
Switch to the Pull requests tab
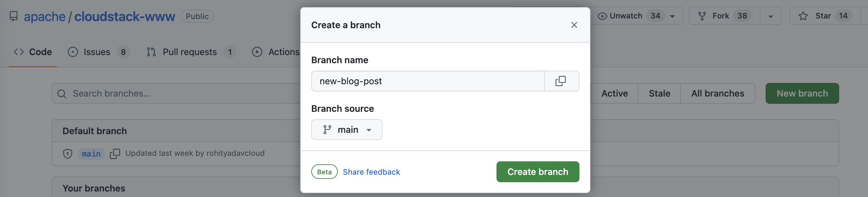[189, 52]
